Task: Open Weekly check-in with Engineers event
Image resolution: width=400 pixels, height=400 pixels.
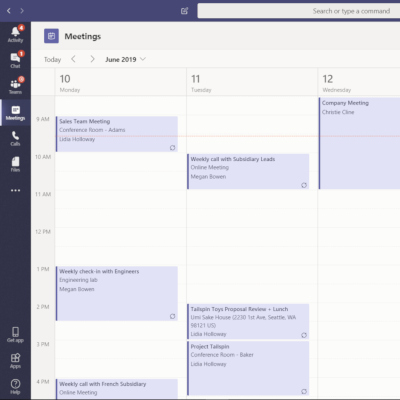Action: click(117, 293)
